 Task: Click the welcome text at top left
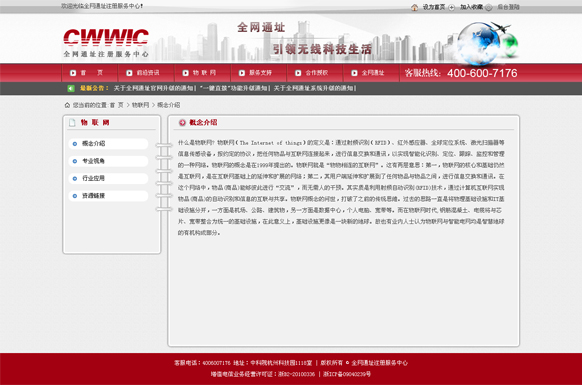tap(102, 6)
